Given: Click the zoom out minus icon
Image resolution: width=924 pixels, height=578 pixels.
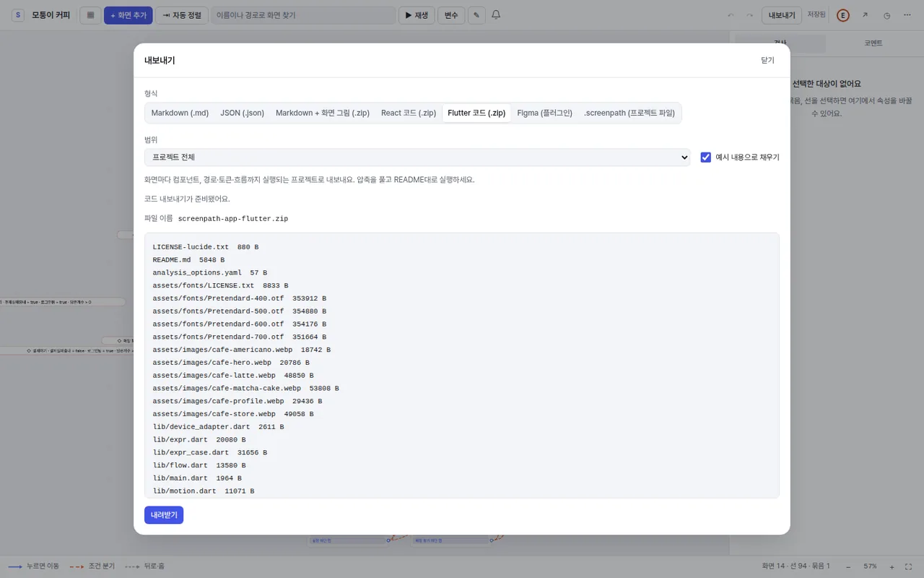Looking at the screenshot, I should coord(848,566).
